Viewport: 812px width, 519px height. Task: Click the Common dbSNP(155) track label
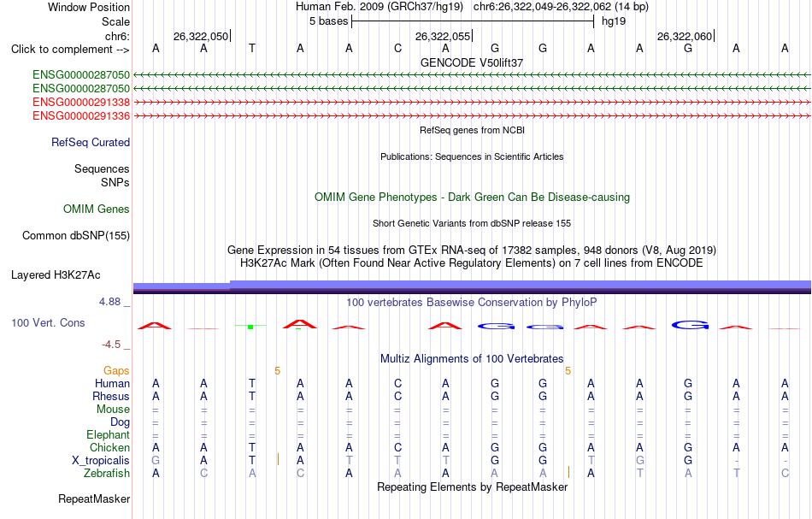click(76, 236)
